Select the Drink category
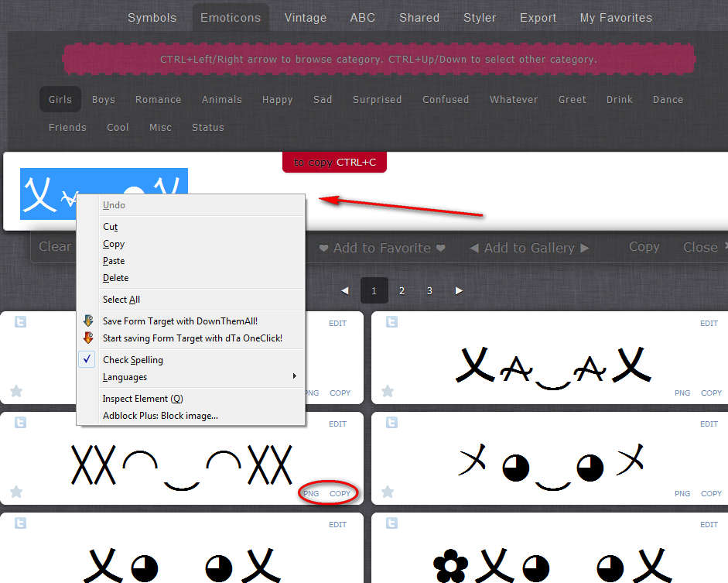This screenshot has width=728, height=583. click(620, 99)
